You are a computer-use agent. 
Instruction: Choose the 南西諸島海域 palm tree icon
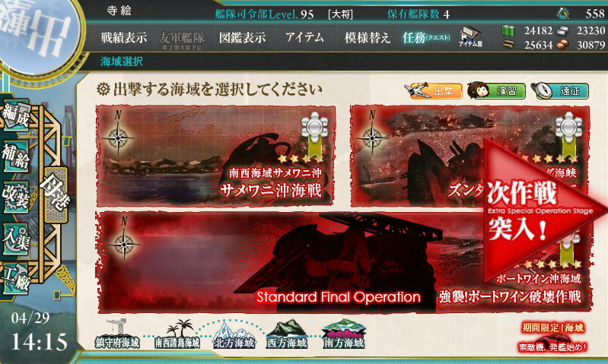(x=177, y=334)
